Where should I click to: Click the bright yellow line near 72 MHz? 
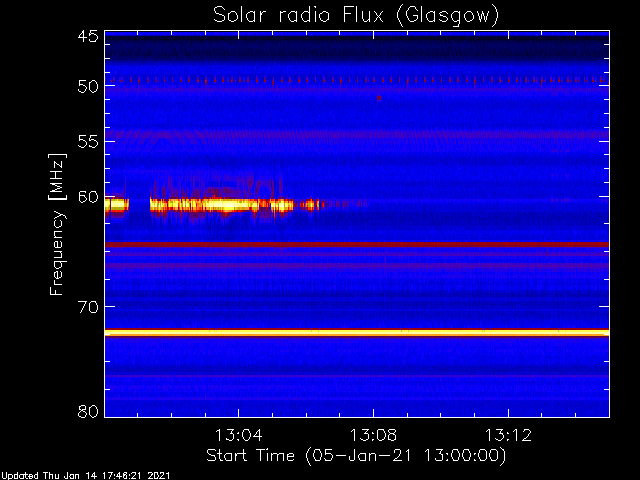(357, 333)
